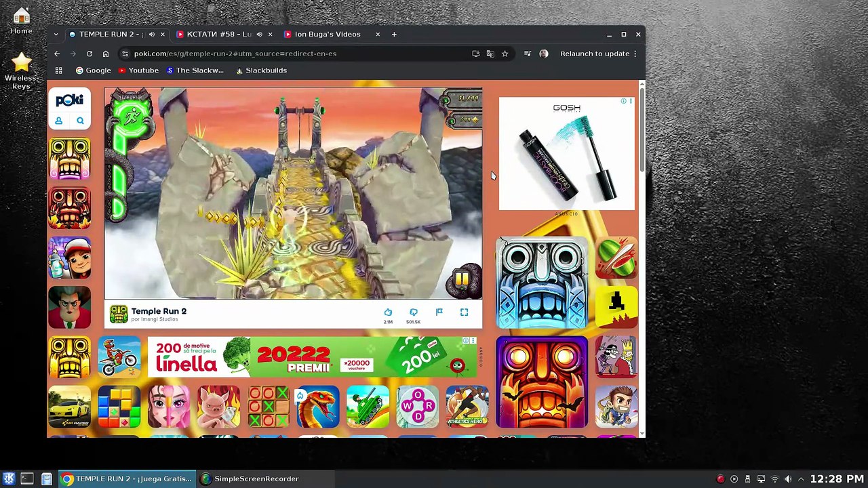View site information icon in address bar
The image size is (868, 488).
(x=125, y=54)
